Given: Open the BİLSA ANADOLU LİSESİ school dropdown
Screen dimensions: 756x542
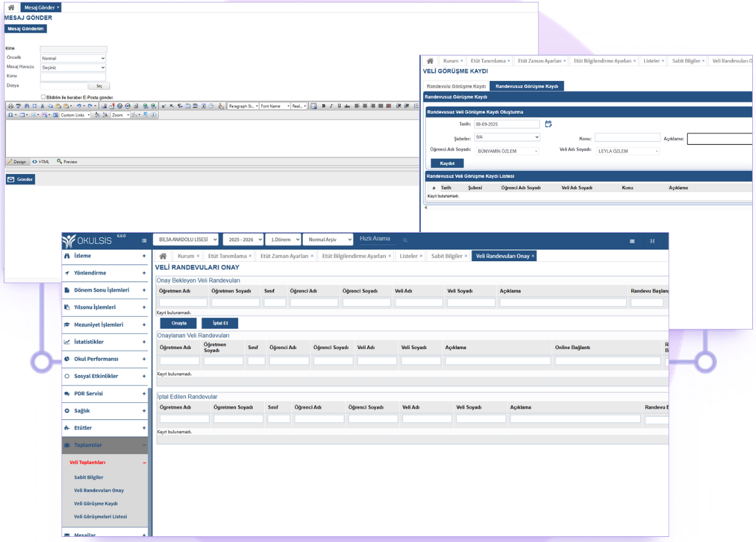Looking at the screenshot, I should click(x=185, y=240).
